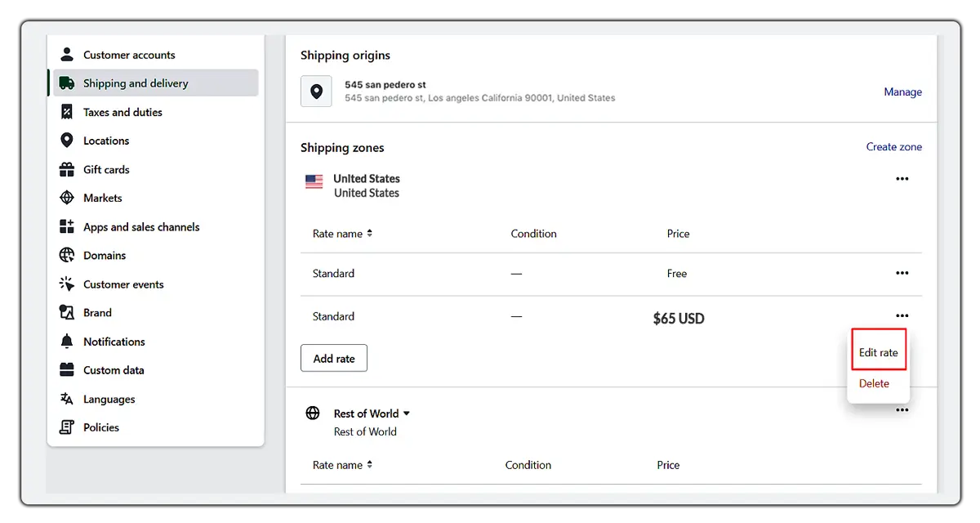
Task: Click the Create zone link
Action: (893, 147)
